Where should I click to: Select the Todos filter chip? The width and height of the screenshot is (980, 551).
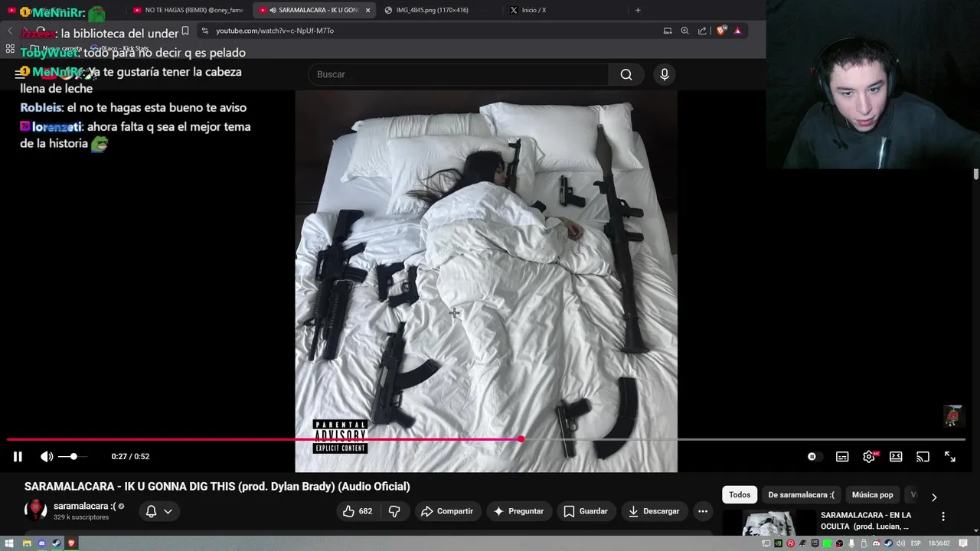tap(740, 495)
